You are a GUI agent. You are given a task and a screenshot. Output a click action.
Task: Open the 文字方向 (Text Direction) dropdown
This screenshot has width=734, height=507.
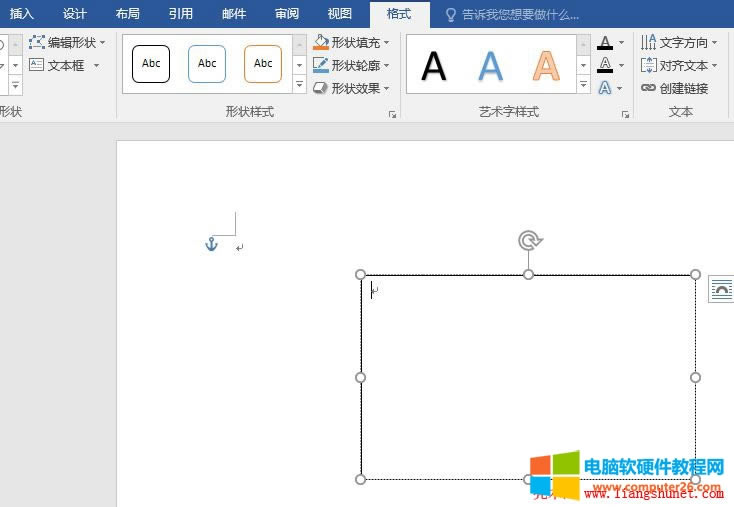click(x=680, y=42)
